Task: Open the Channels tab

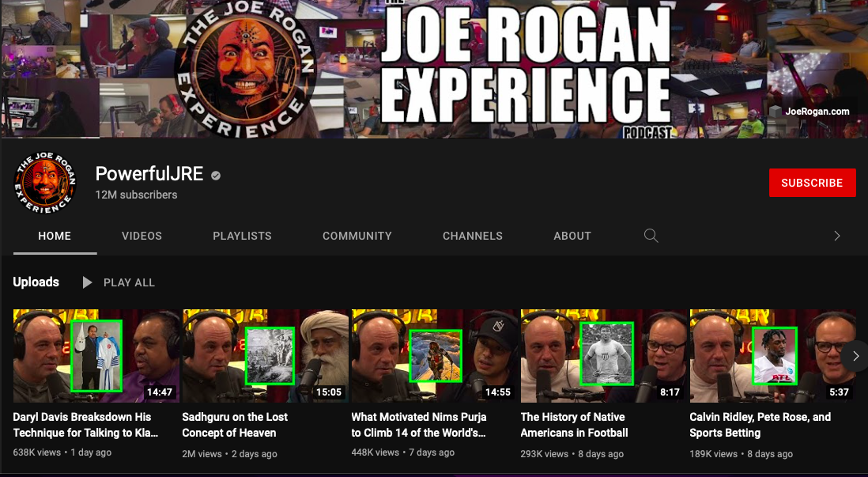Action: [x=473, y=236]
